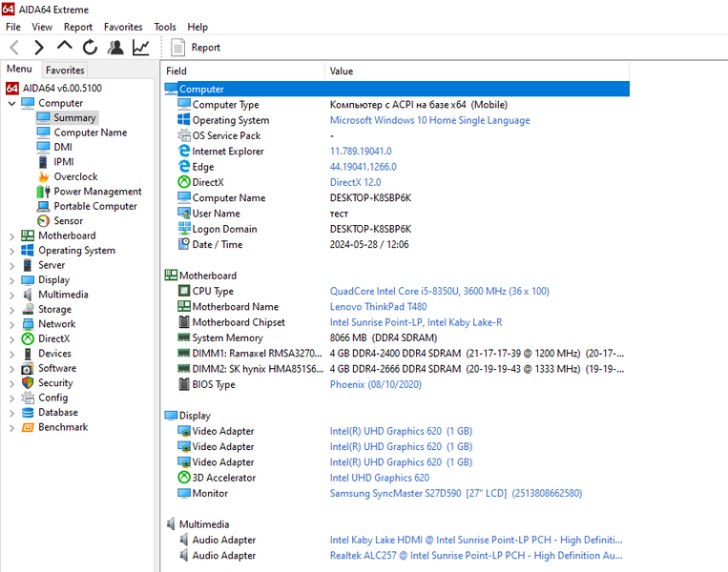Expand the Server tree arrow

click(12, 266)
